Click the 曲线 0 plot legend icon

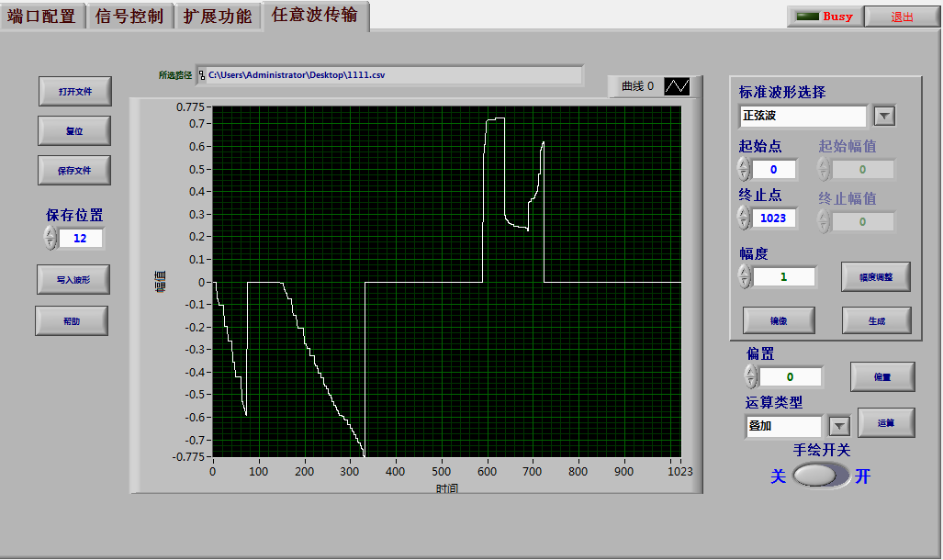677,86
